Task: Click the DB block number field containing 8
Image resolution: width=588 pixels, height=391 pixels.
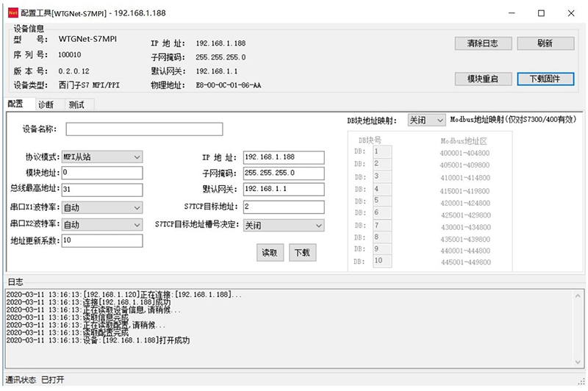Action: coord(382,237)
